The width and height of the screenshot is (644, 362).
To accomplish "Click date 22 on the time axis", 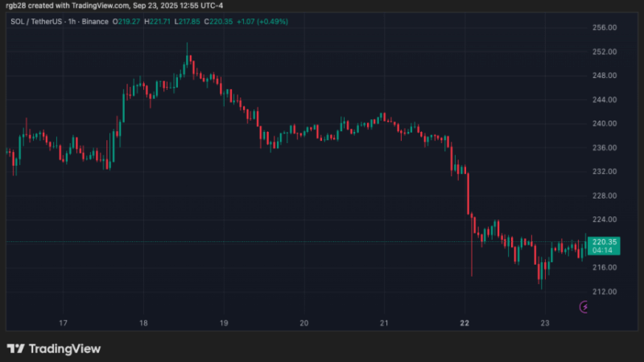I will (464, 323).
